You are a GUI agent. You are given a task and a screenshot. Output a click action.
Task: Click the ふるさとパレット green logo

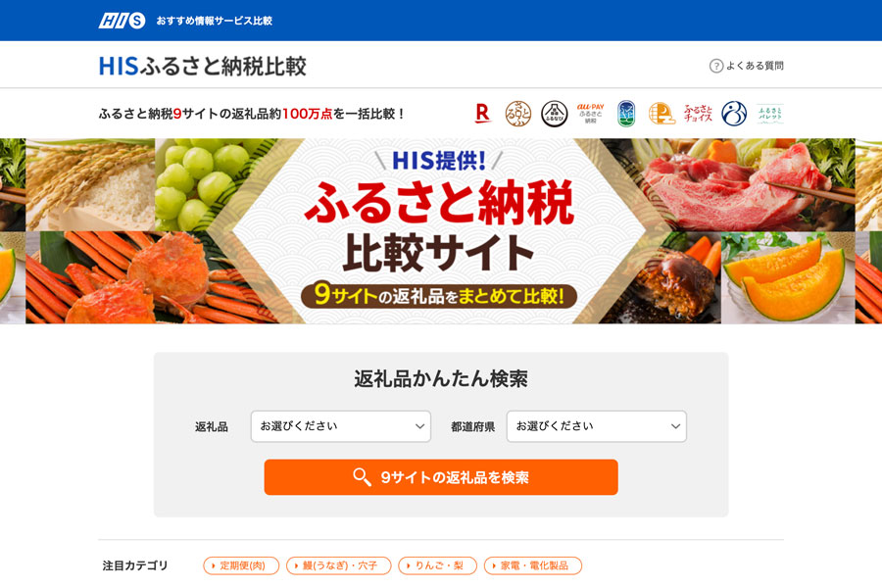point(769,113)
